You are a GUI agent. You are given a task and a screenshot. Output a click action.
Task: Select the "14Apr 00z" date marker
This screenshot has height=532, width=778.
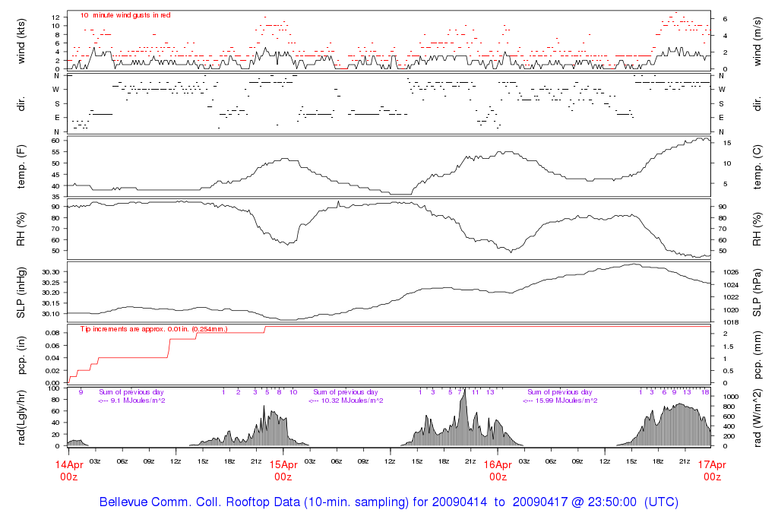[69, 470]
